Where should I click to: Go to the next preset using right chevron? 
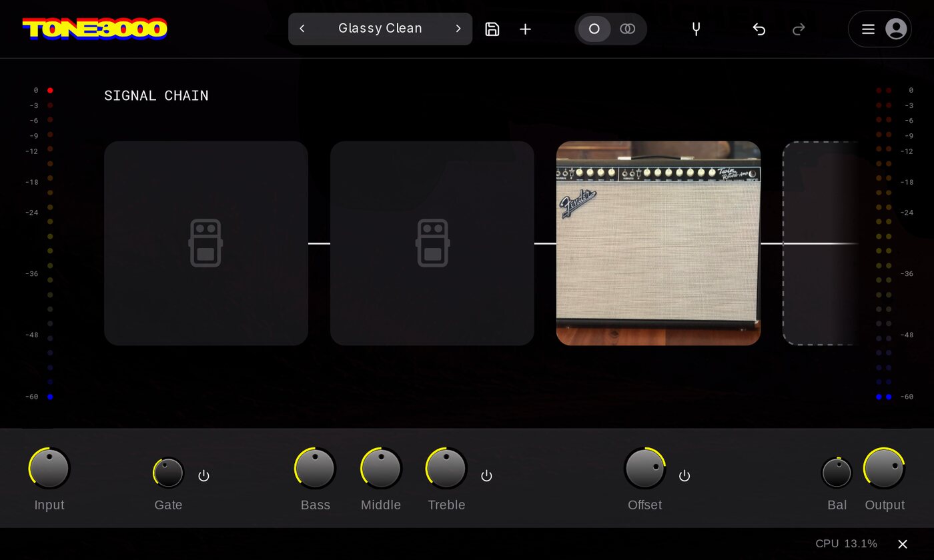[458, 29]
